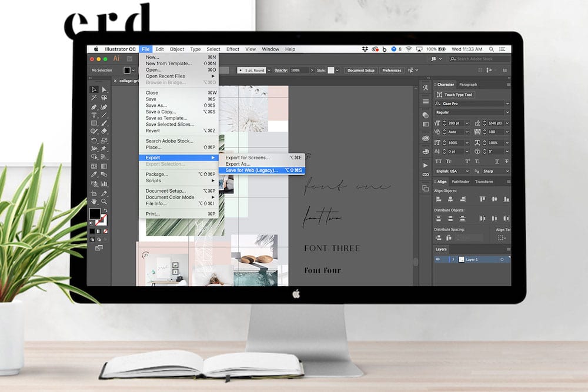Choose Export As menu item

262,164
